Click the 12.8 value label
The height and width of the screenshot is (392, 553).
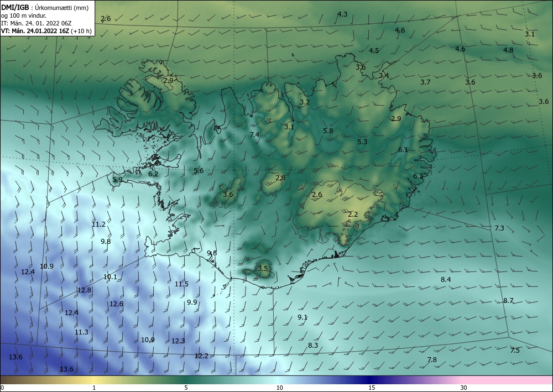[84, 290]
